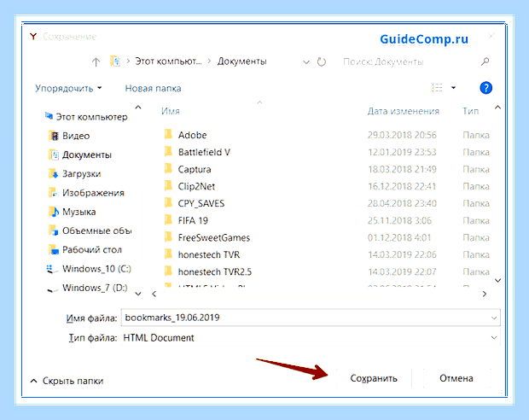Click the Музыка note icon

click(54, 212)
